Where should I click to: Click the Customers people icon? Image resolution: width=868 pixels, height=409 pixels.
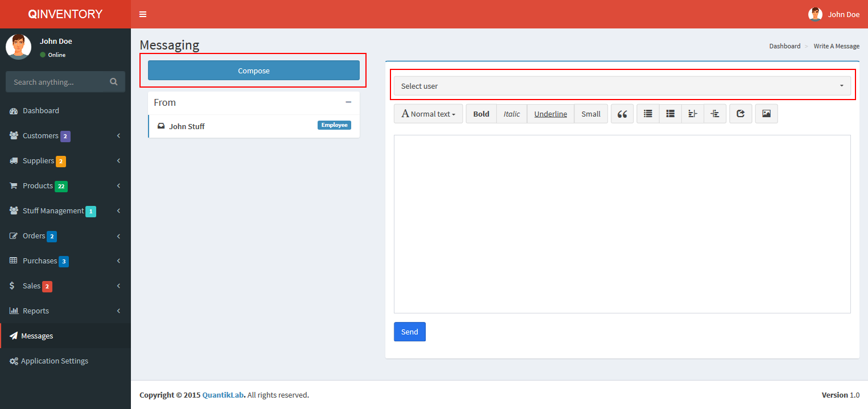pyautogui.click(x=14, y=136)
